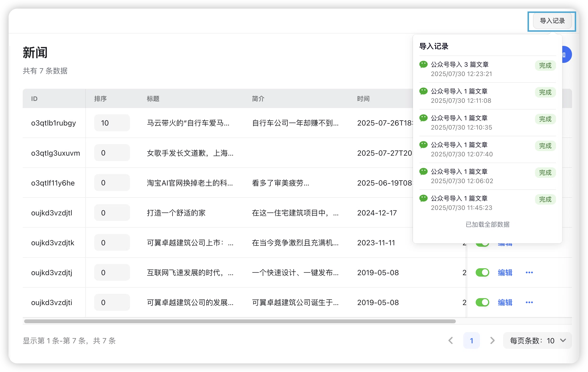Click the 完成 badge for 11:45:23 record
This screenshot has height=372, width=588.
point(545,199)
